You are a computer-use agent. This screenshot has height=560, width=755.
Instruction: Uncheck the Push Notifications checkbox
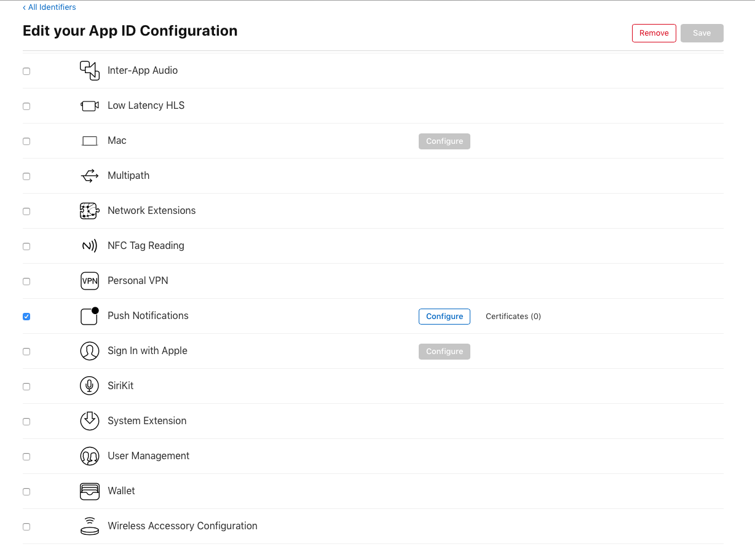click(26, 317)
